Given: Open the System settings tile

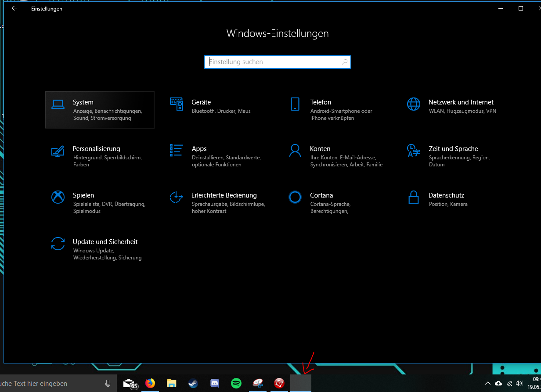Looking at the screenshot, I should (x=100, y=110).
